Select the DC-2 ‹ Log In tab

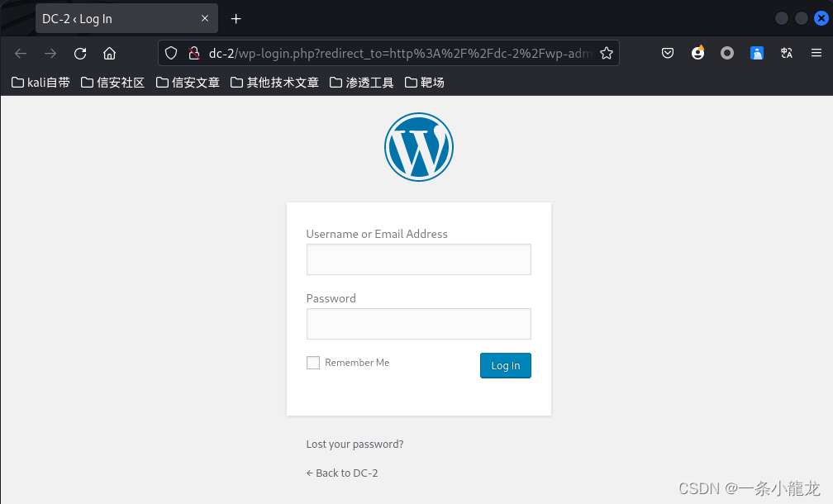[126, 18]
